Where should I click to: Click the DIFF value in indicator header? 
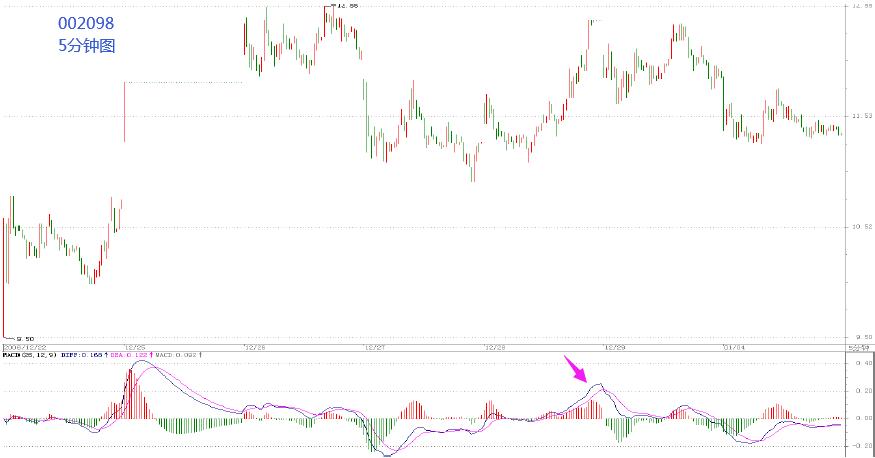(84, 355)
